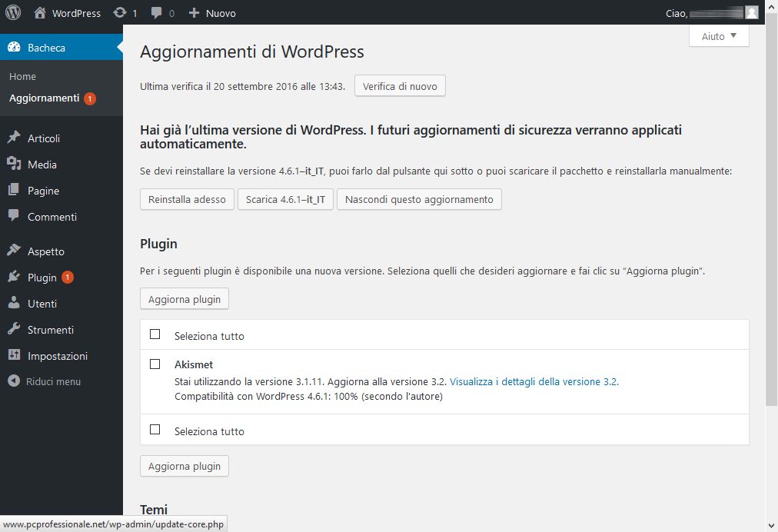Check the bottom Seleziona tutto checkbox
This screenshot has width=778, height=532.
(x=155, y=430)
